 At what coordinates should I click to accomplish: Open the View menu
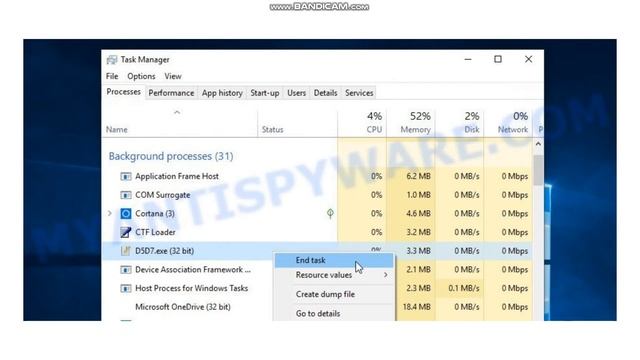pyautogui.click(x=173, y=76)
